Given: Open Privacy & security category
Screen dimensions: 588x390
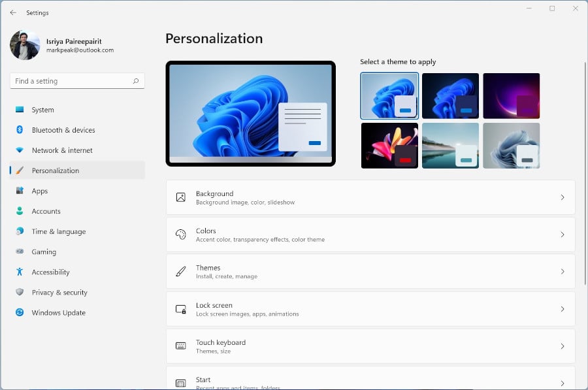Looking at the screenshot, I should 77,292.
